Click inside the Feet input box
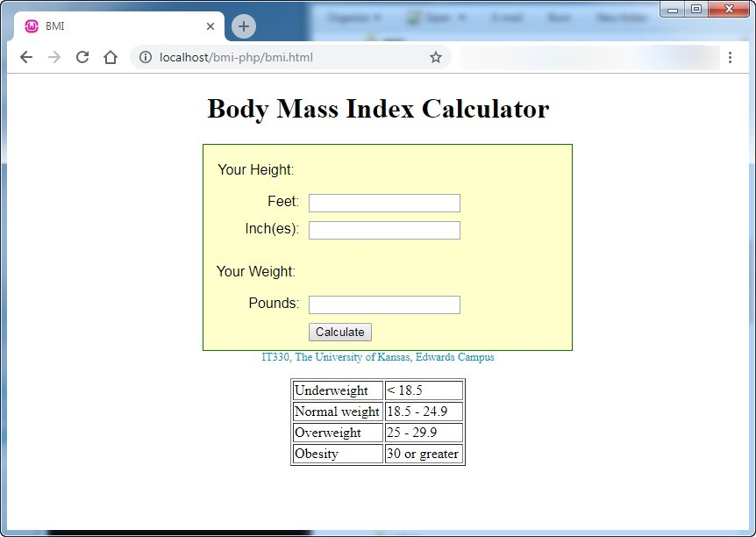The image size is (756, 537). (384, 203)
